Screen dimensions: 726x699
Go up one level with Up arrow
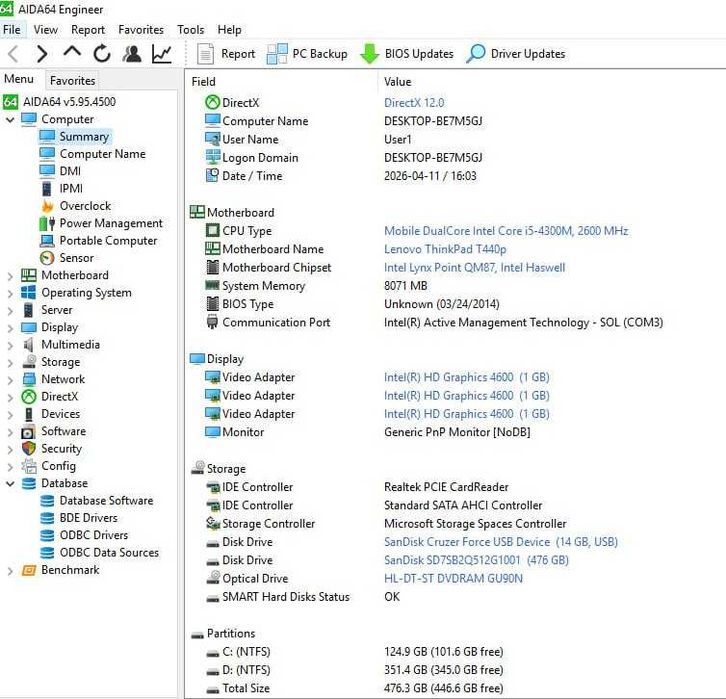[72, 53]
